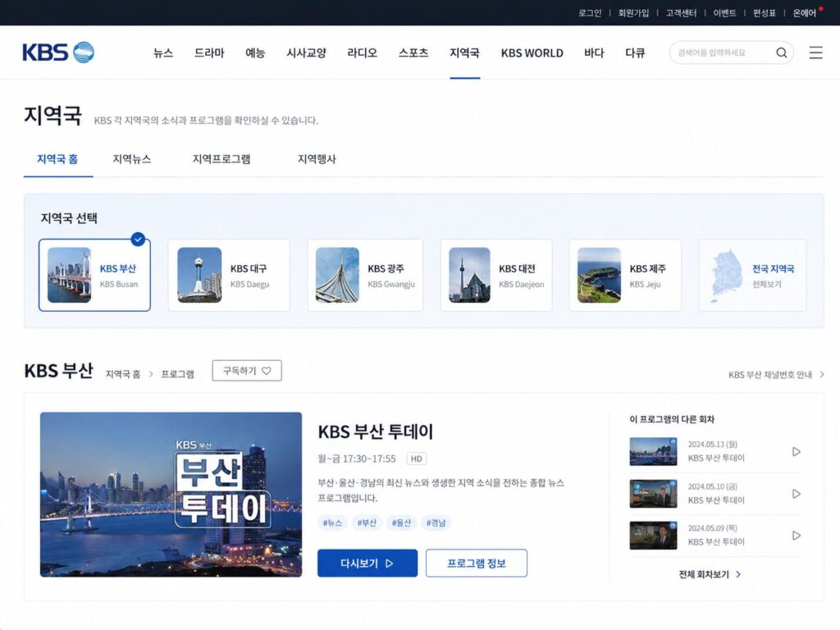This screenshot has height=630, width=840.
Task: Open the 다큐 menu
Action: pyautogui.click(x=635, y=52)
